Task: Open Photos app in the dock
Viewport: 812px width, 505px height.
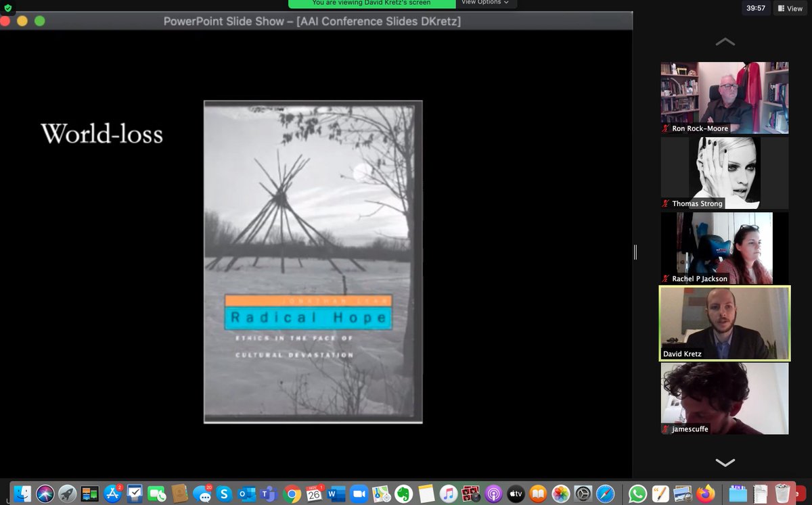Action: [560, 494]
